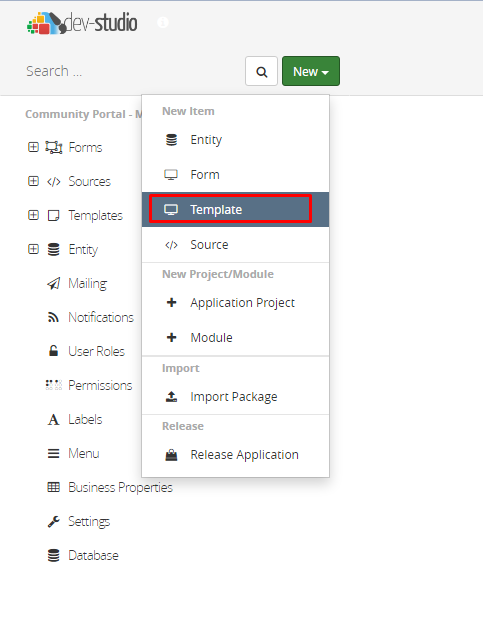Expand the Forms tree node

(33, 147)
